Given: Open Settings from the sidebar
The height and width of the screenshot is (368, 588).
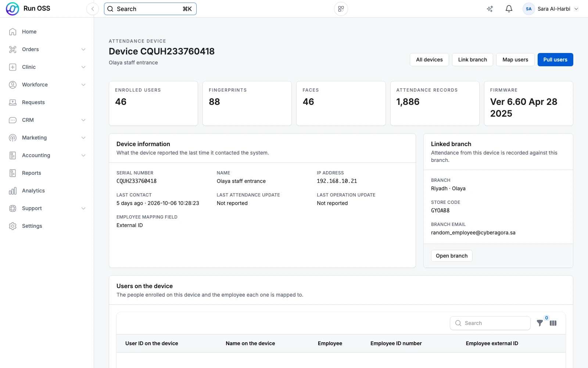Looking at the screenshot, I should click(47, 226).
